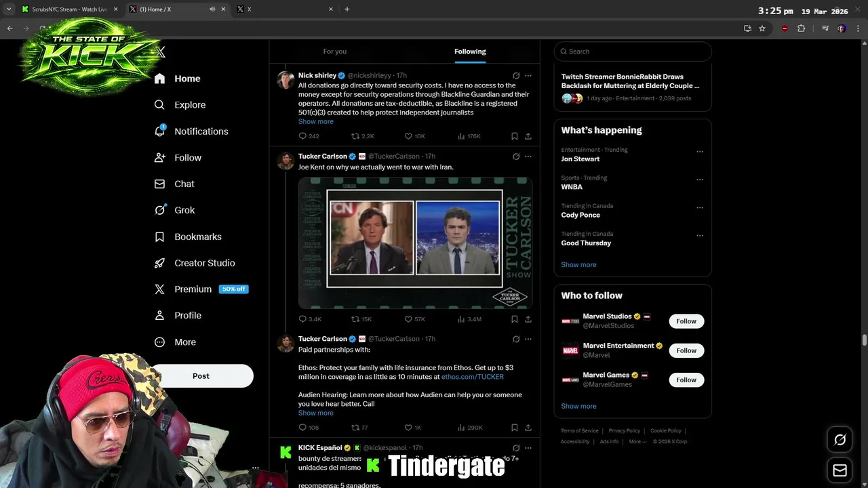This screenshot has height=488, width=868.
Task: Show more under What's happening
Action: pyautogui.click(x=578, y=265)
